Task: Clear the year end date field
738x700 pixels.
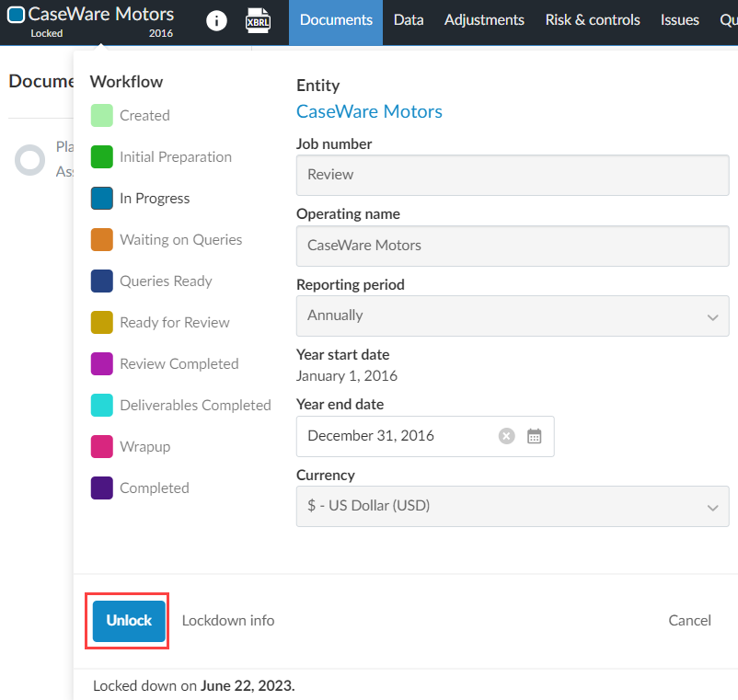Action: click(506, 436)
